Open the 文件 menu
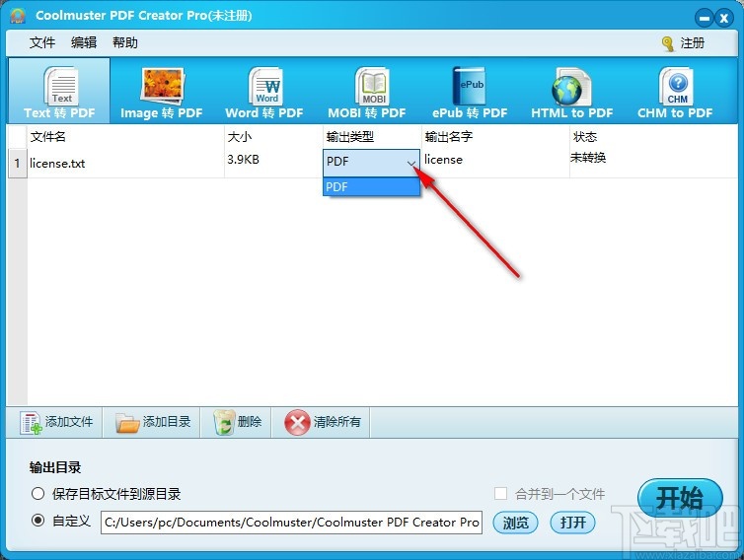Image resolution: width=744 pixels, height=560 pixels. [42, 42]
